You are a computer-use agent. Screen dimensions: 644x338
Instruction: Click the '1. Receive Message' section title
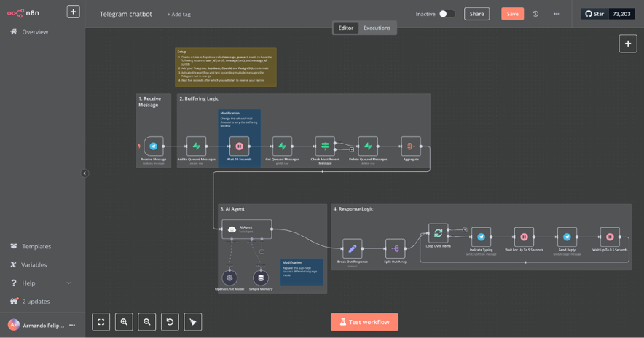(149, 102)
